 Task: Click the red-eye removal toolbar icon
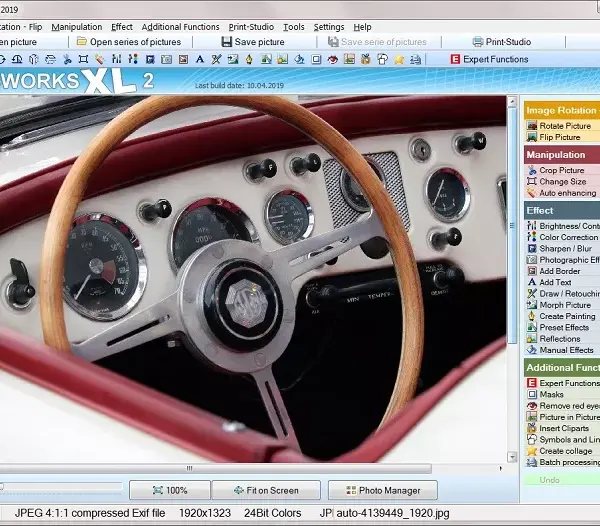click(x=333, y=59)
